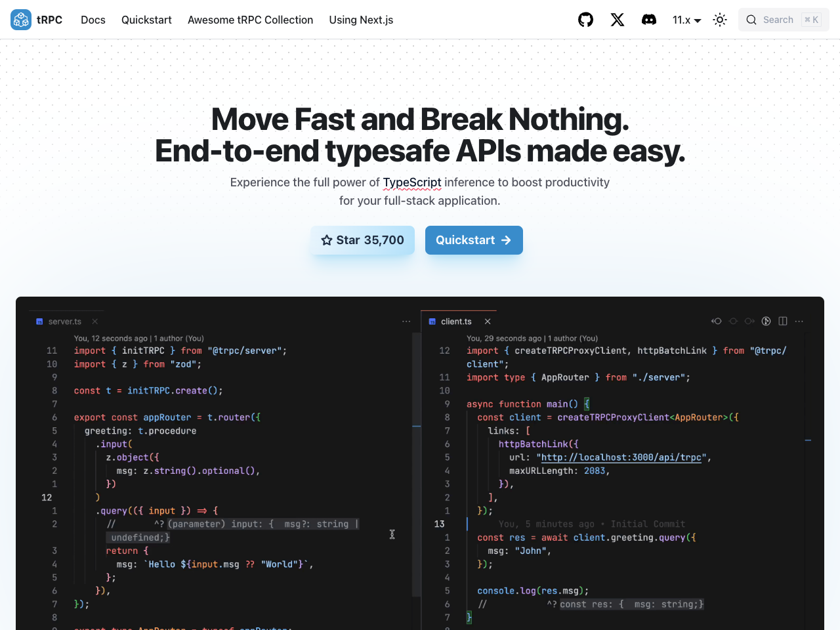Open Using Next.js nav link
Image resolution: width=840 pixels, height=630 pixels.
click(361, 20)
